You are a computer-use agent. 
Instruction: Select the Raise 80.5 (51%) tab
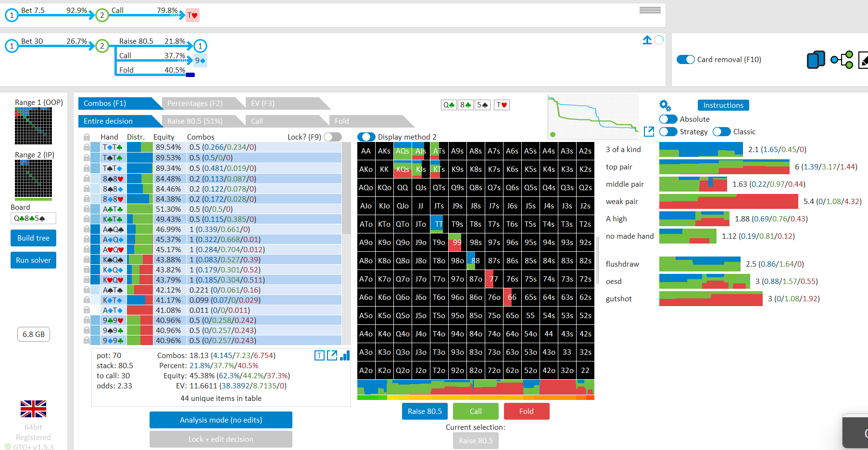click(x=204, y=121)
